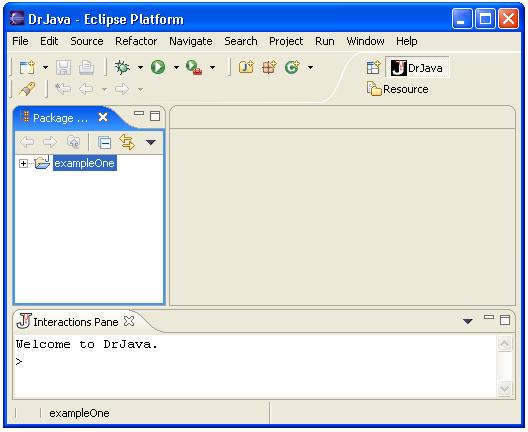
Task: Launch Debug with the bug icon
Action: click(122, 67)
